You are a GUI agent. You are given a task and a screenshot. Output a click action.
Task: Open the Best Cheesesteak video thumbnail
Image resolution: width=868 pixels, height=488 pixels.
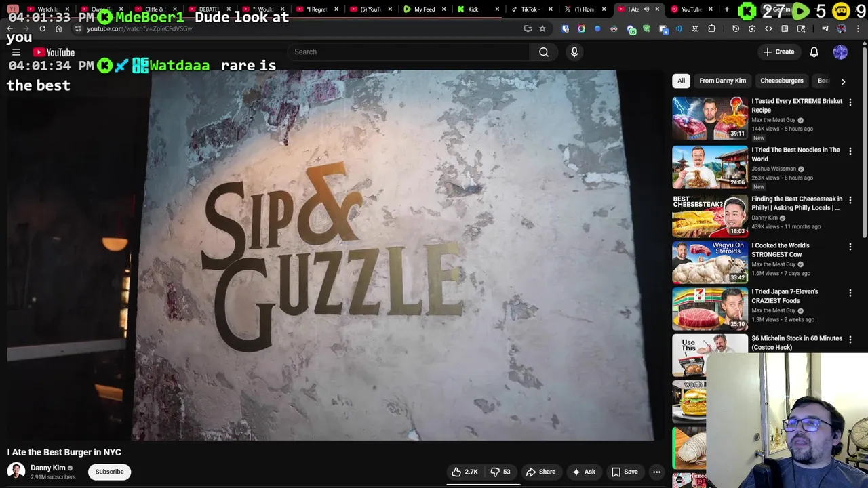[710, 216]
